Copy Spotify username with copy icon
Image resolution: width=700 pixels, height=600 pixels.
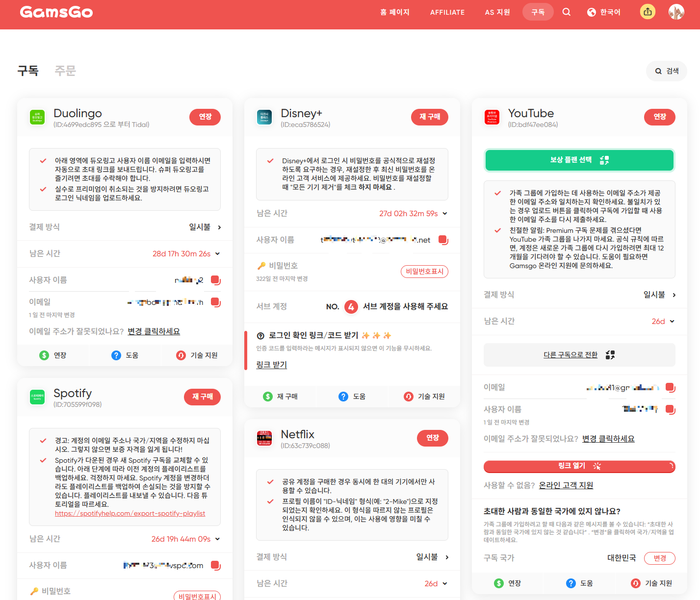tap(215, 565)
